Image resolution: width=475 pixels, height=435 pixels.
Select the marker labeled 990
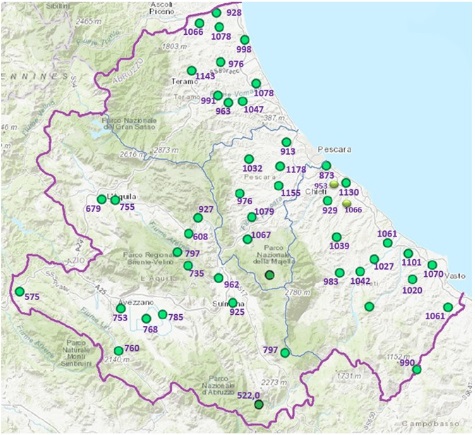tap(417, 370)
